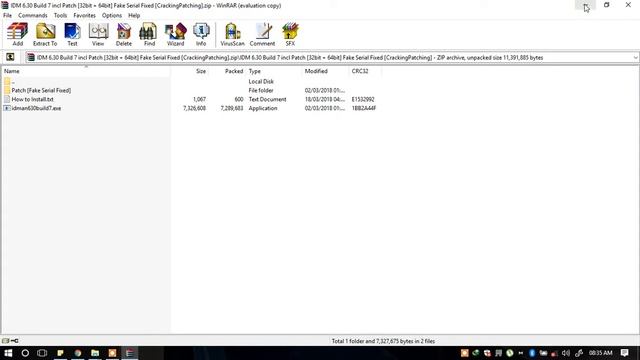Open the Find tool with binoculars

[x=149, y=34]
